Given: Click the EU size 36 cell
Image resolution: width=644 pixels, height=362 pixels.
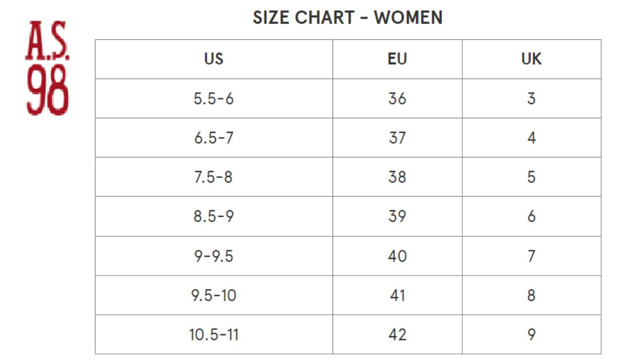Looking at the screenshot, I should [x=397, y=99].
